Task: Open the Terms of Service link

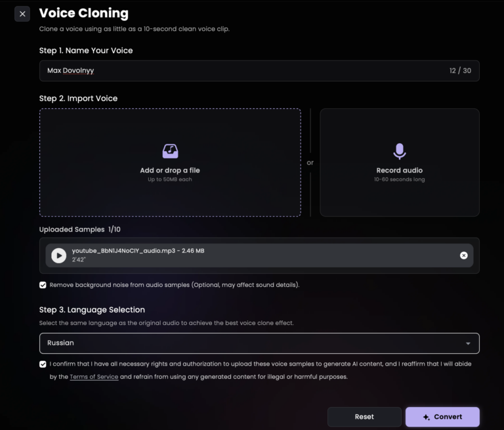Action: click(x=94, y=377)
